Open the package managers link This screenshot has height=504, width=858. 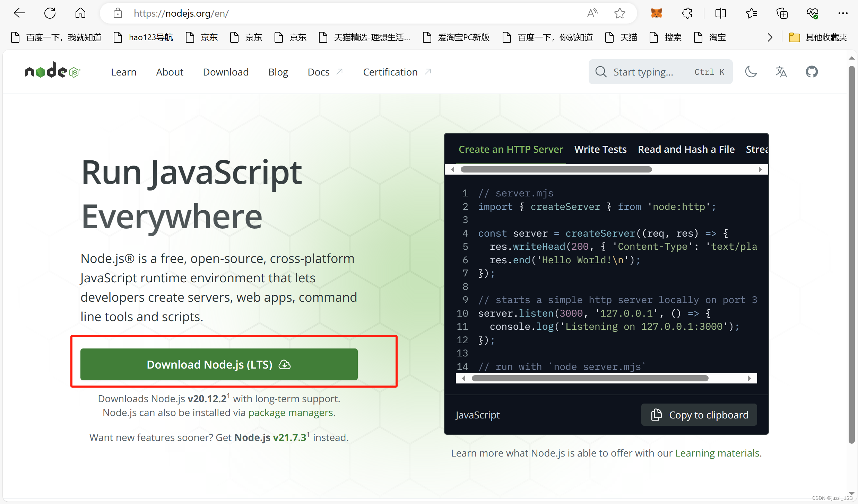pyautogui.click(x=291, y=413)
